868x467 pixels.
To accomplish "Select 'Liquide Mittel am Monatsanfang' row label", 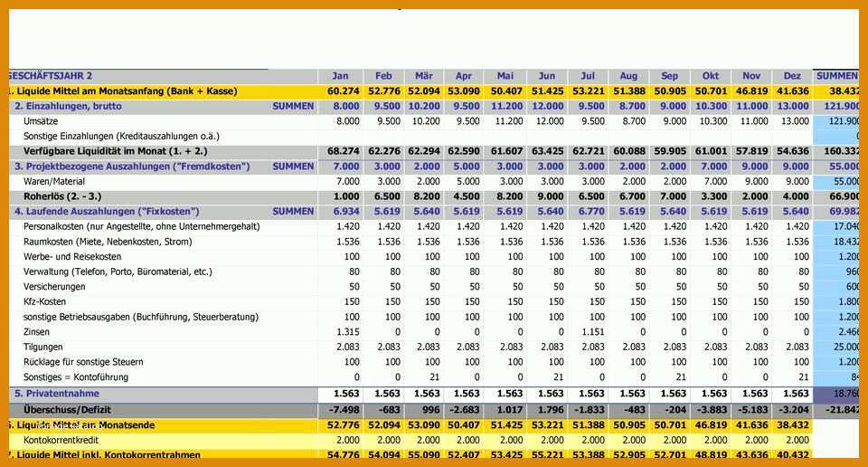I will (x=123, y=91).
